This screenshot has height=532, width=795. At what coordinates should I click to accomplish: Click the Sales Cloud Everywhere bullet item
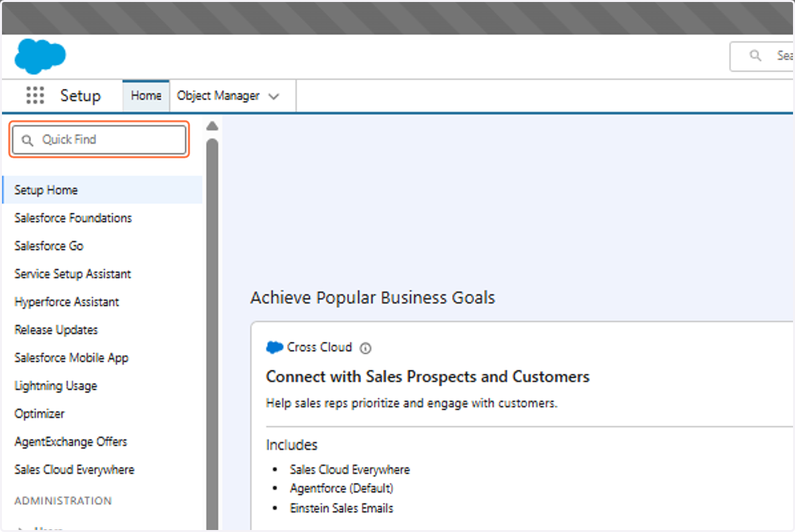click(x=350, y=470)
